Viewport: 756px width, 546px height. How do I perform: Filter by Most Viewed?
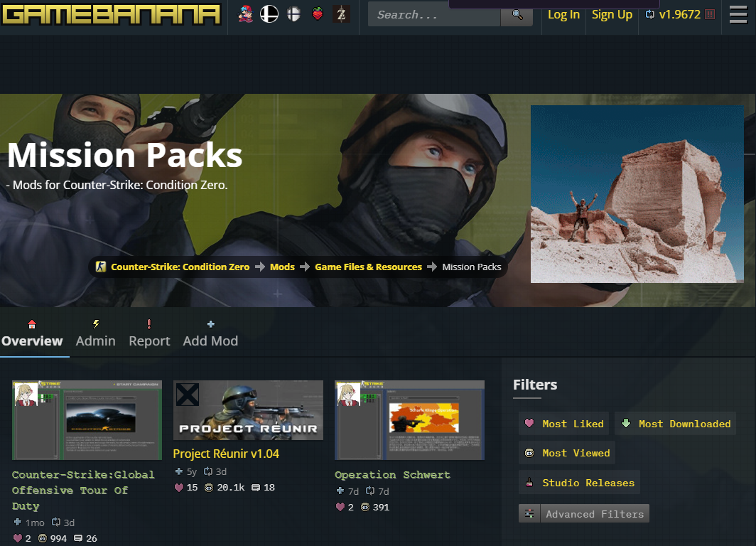point(566,453)
